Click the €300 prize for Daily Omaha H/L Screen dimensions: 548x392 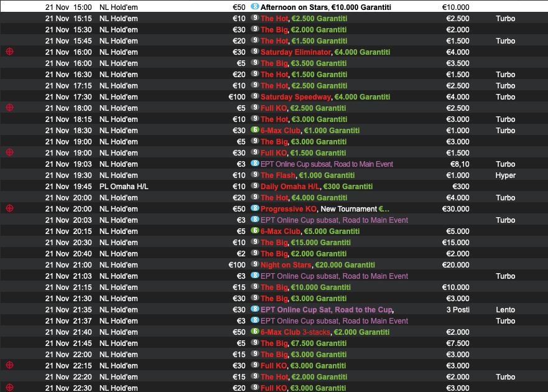tap(461, 187)
